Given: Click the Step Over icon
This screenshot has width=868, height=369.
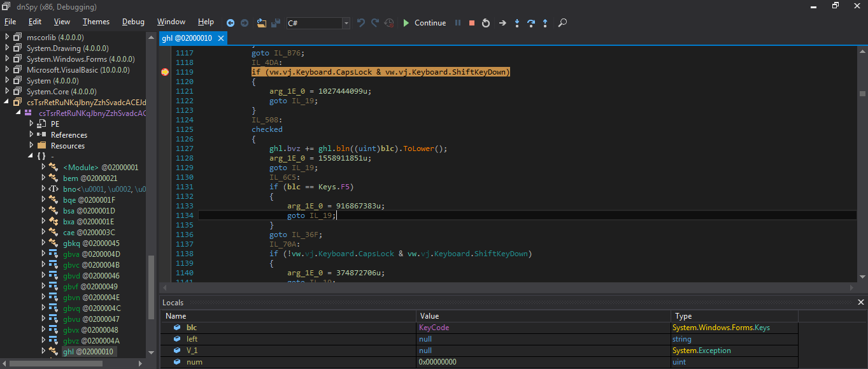Looking at the screenshot, I should [x=531, y=23].
